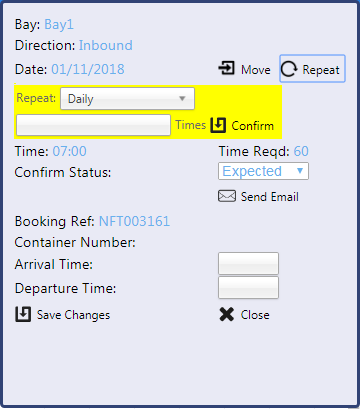Open the Repeat frequency dropdown set to Daily
The height and width of the screenshot is (409, 360).
click(x=127, y=99)
